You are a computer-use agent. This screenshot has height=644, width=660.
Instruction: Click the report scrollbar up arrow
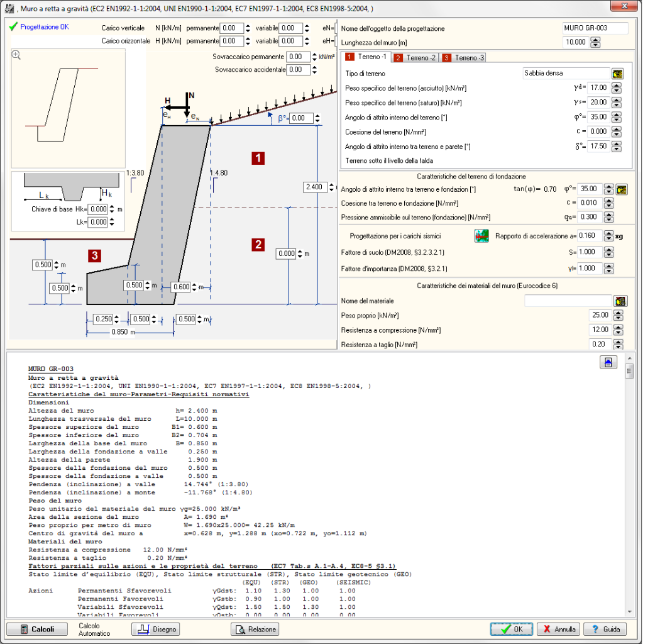point(629,359)
